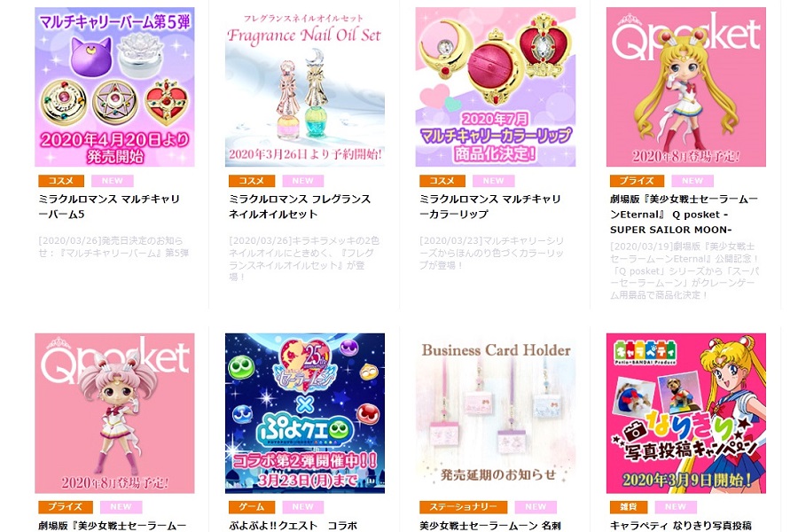Click the NEW badge beside ステーショナリー tag
Viewport: 798px width, 532px height.
coord(536,506)
